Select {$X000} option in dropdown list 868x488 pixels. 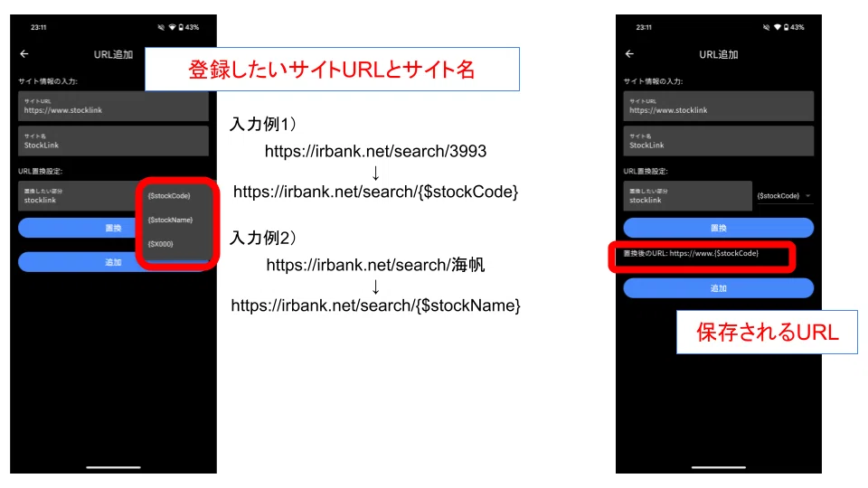pos(161,244)
